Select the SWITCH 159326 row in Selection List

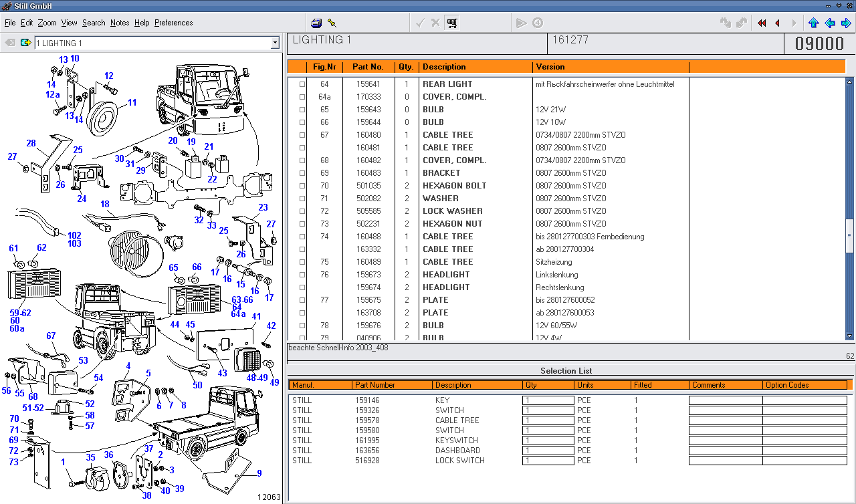point(568,410)
